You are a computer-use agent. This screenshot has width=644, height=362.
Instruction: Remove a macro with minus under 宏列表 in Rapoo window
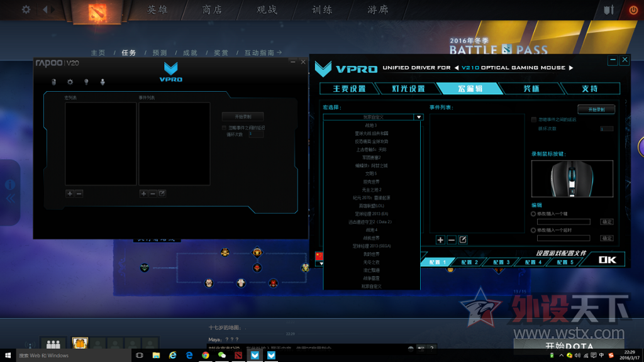(x=79, y=194)
